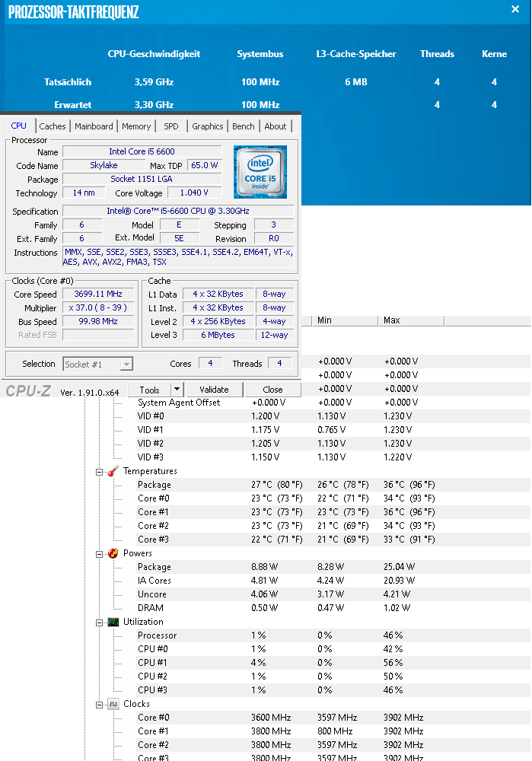The width and height of the screenshot is (532, 761).
Task: Select the Uncore power row
Action: coord(333,594)
